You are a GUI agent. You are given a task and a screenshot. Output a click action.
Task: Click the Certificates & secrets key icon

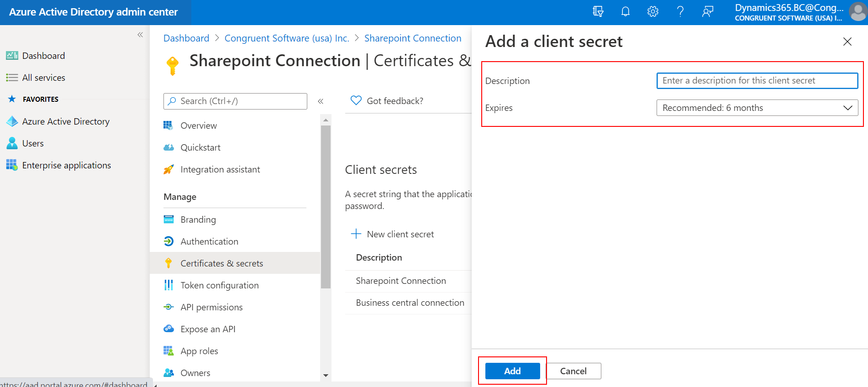(x=168, y=263)
